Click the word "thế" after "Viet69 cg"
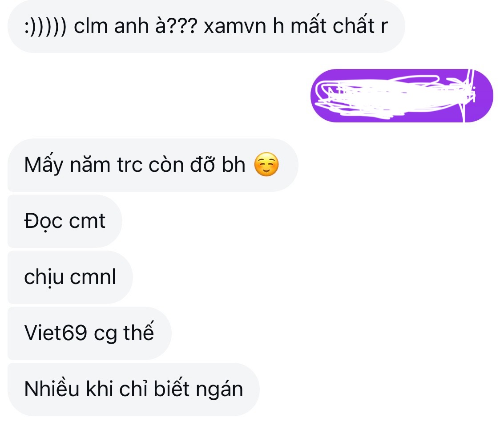This screenshot has width=504, height=430. (139, 332)
